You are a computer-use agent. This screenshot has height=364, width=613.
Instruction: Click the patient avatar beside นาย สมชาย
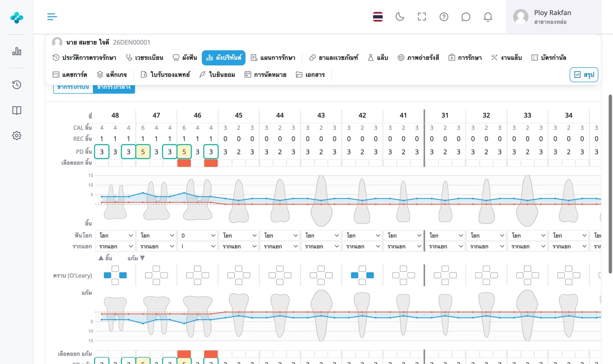(57, 42)
